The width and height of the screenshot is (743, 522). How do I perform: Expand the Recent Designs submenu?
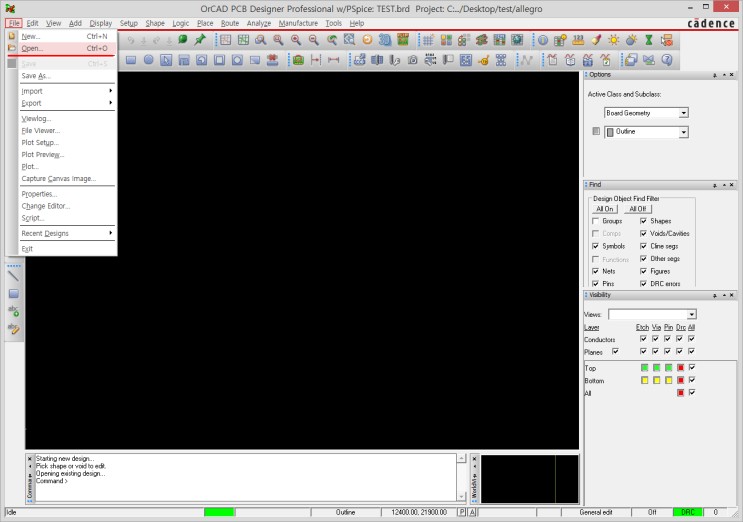(x=67, y=234)
